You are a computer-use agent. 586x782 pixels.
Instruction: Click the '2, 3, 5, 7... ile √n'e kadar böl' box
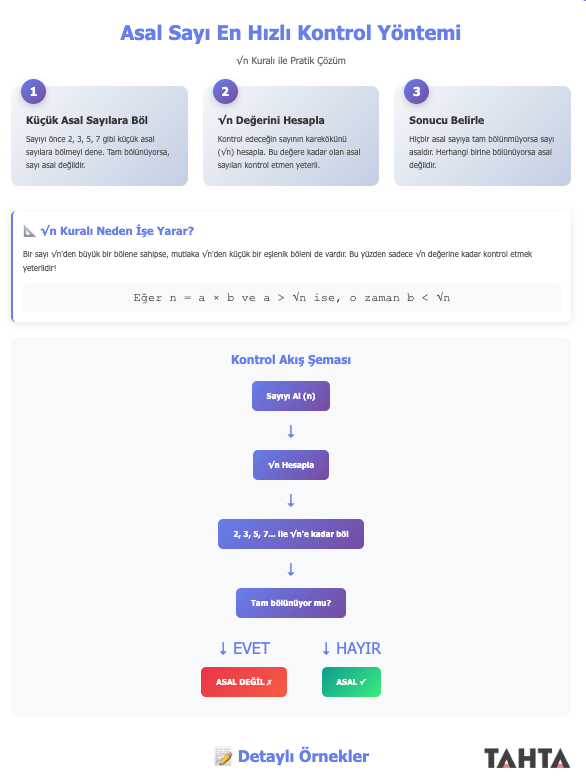pyautogui.click(x=291, y=534)
